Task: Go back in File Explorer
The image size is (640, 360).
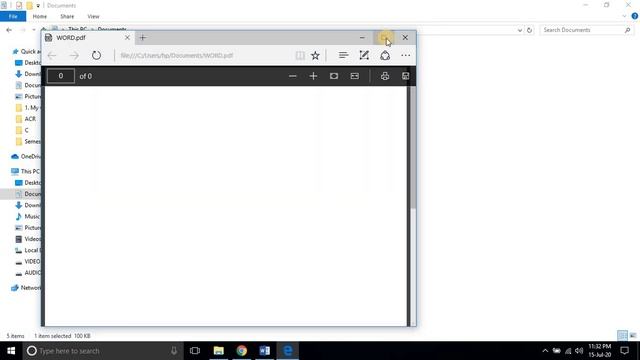Action: (9, 30)
